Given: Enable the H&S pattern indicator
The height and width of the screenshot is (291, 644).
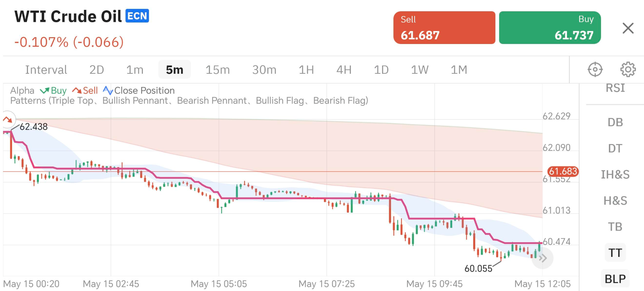Looking at the screenshot, I should pyautogui.click(x=615, y=201).
